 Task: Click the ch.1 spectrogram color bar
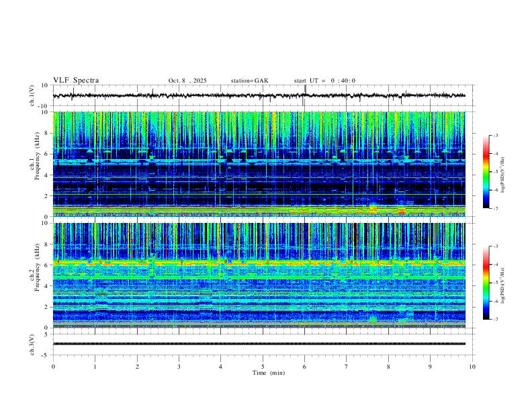[486, 172]
